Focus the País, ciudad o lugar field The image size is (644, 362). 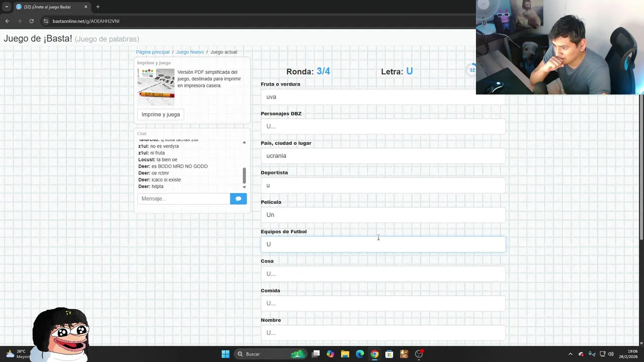pos(383,156)
